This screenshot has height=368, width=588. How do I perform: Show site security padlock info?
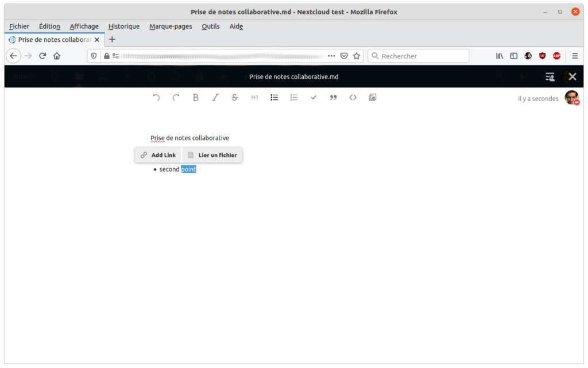(106, 56)
